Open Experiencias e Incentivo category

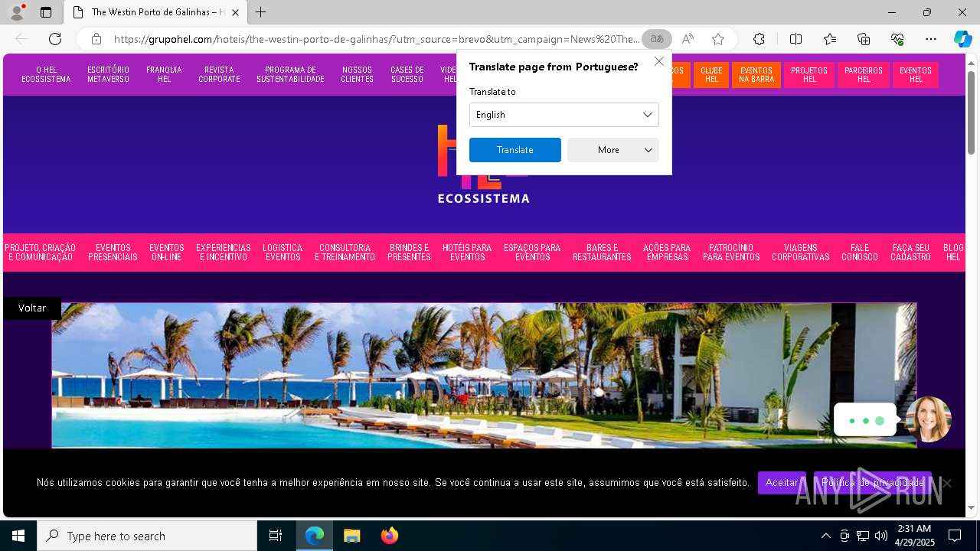(x=224, y=253)
